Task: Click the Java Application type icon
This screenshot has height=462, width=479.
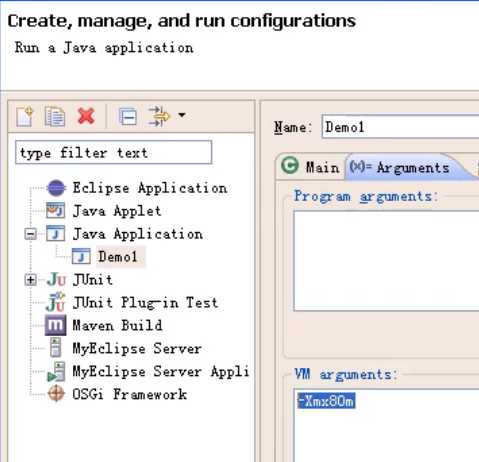Action: coord(56,233)
